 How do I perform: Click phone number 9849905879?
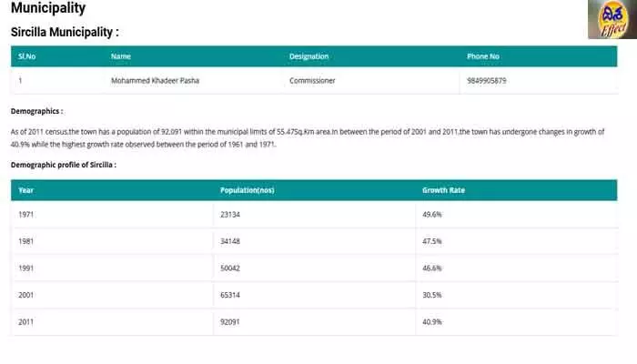(x=486, y=80)
